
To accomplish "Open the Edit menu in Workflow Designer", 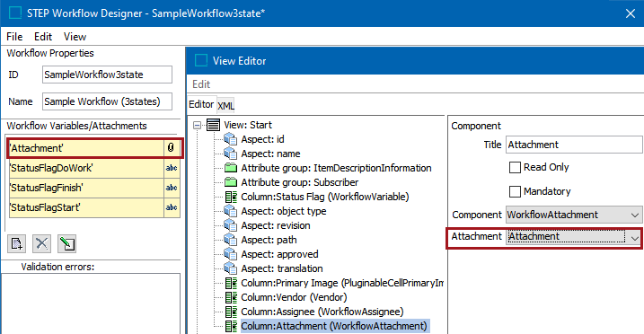I will pyautogui.click(x=43, y=37).
